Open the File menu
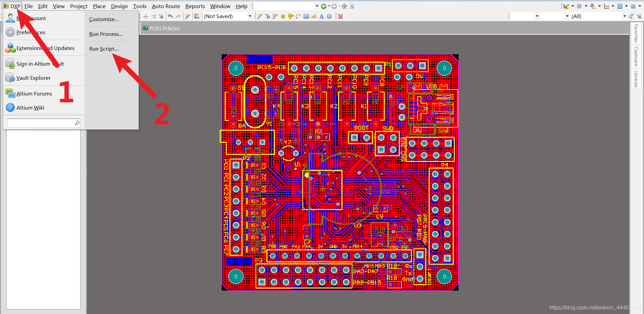 [x=29, y=6]
